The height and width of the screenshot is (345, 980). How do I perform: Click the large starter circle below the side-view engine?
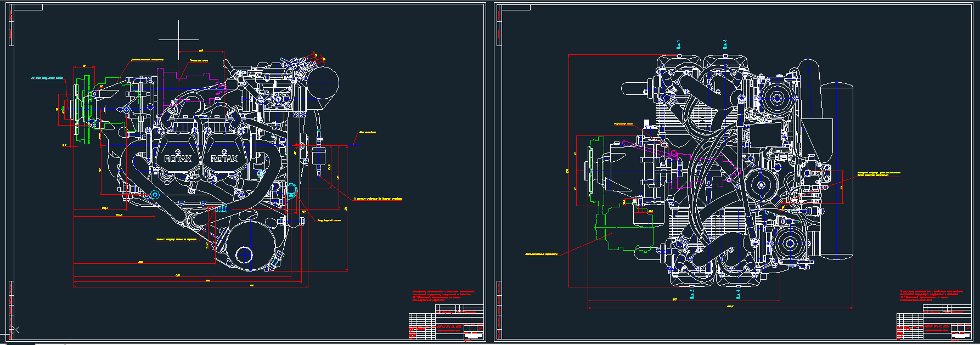coord(250,246)
